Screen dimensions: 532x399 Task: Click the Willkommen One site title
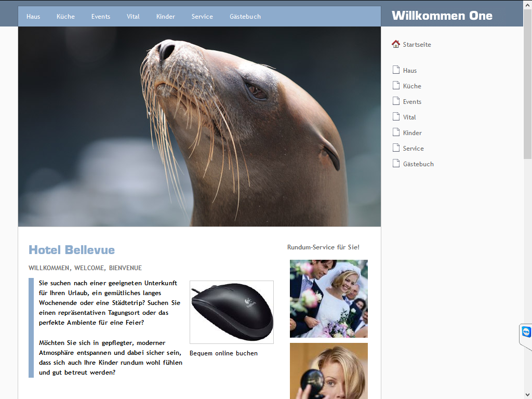tap(442, 16)
